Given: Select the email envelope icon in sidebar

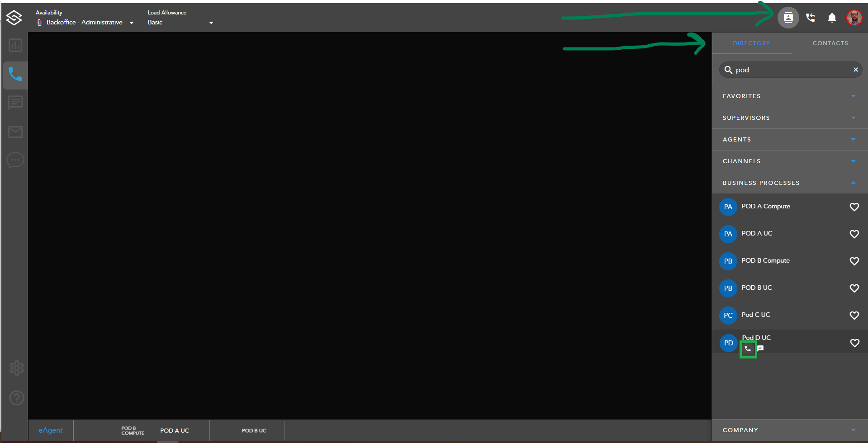Looking at the screenshot, I should pyautogui.click(x=15, y=132).
